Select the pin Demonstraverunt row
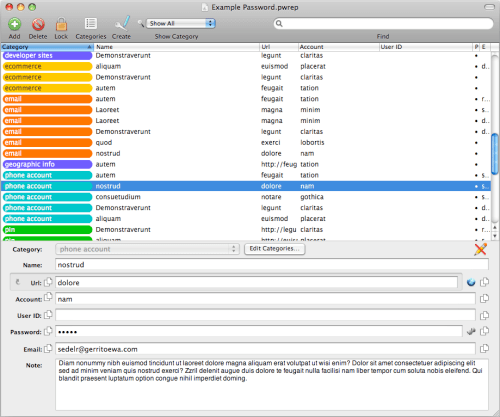The width and height of the screenshot is (500, 417). 246,229
